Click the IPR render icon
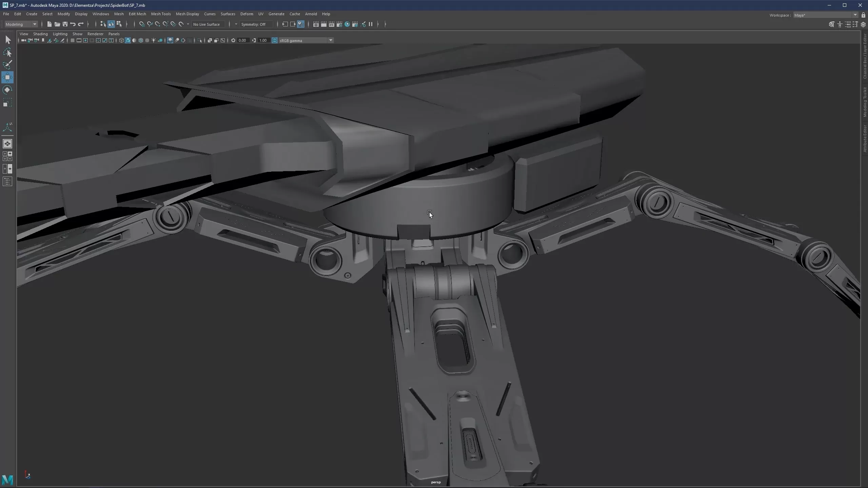Viewport: 868px width, 488px height. [332, 24]
